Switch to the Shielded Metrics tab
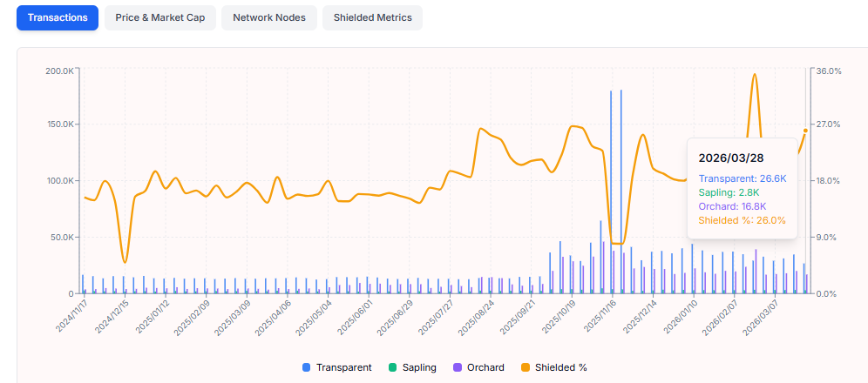The image size is (868, 383). (372, 17)
